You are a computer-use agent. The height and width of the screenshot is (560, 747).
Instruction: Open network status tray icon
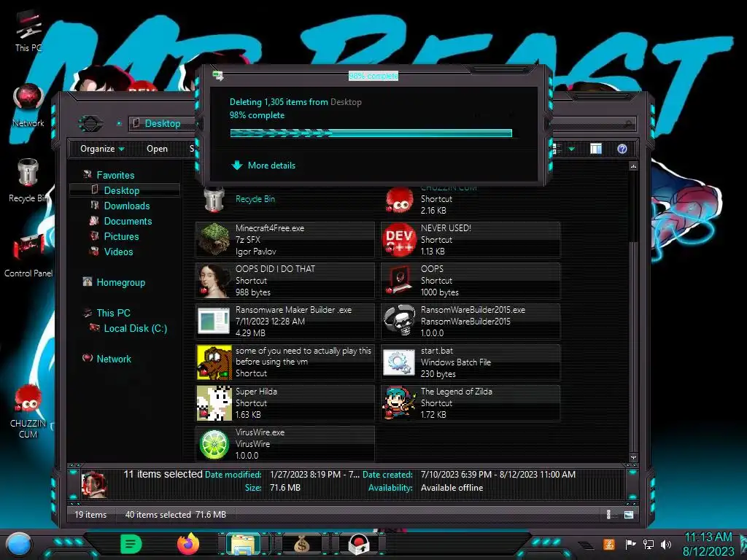point(649,544)
